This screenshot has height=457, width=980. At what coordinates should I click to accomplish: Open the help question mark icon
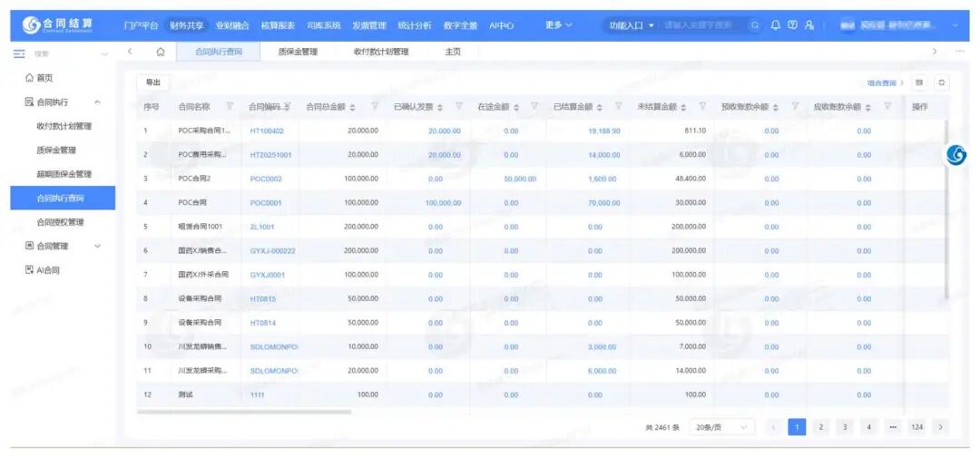(791, 25)
